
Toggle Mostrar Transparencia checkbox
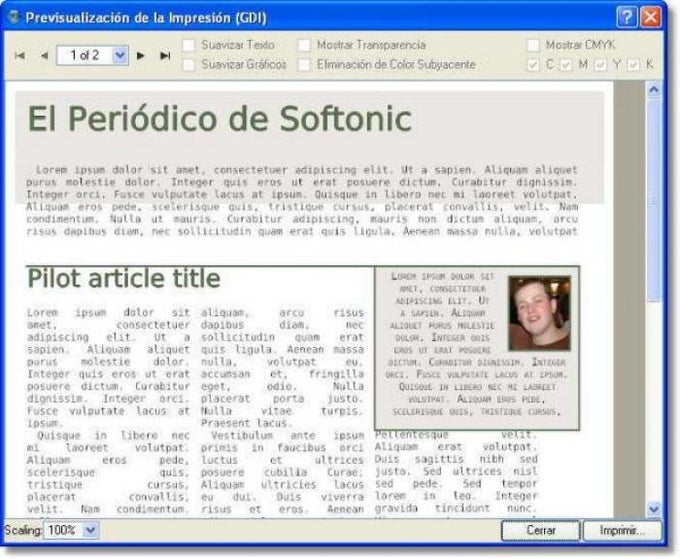click(x=304, y=45)
